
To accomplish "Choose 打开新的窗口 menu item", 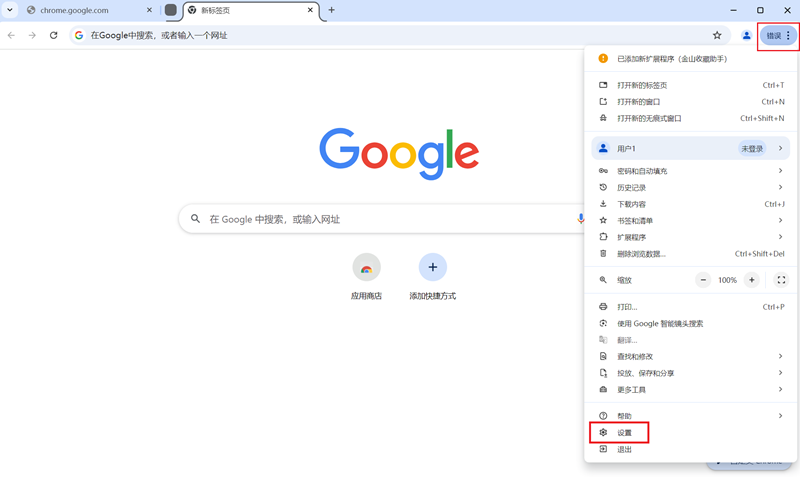I will point(691,102).
